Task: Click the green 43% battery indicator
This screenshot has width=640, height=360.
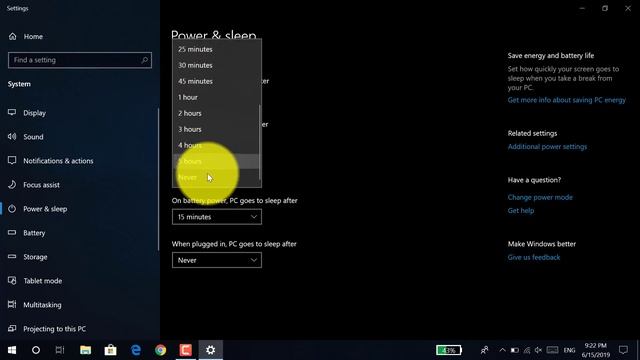Action: [449, 350]
